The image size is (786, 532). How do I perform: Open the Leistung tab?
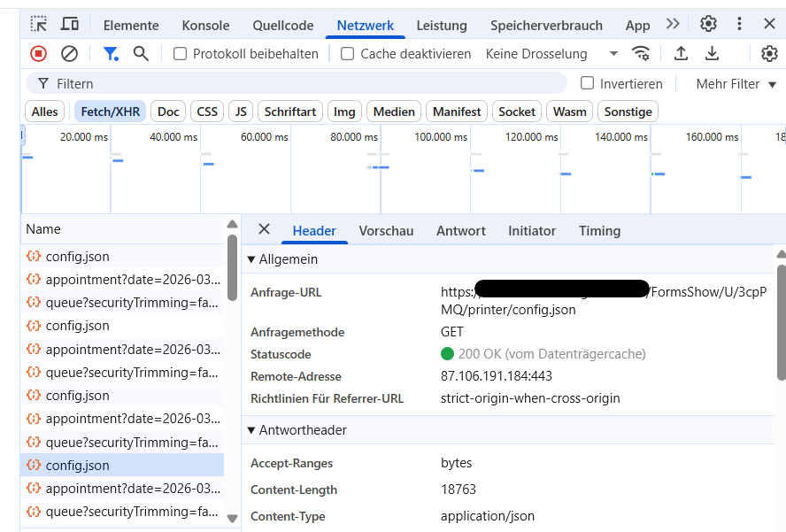(x=442, y=25)
